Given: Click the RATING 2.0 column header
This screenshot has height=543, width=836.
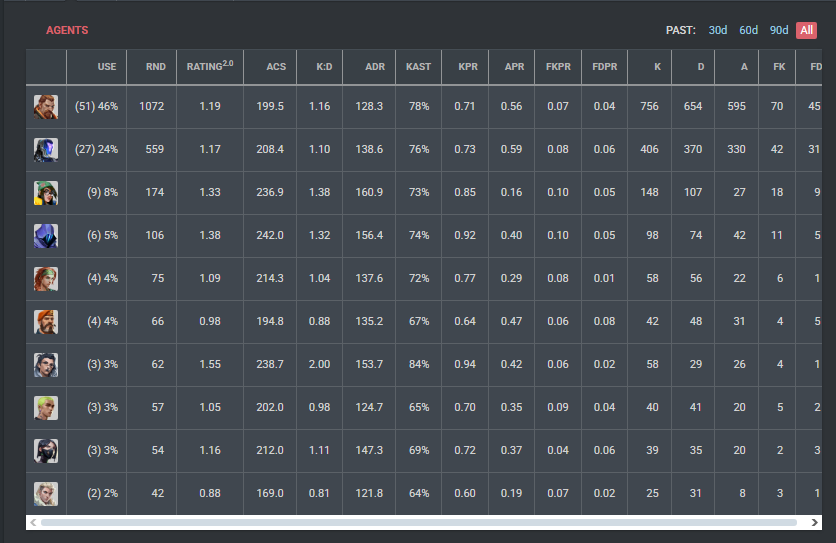Looking at the screenshot, I should coord(210,67).
